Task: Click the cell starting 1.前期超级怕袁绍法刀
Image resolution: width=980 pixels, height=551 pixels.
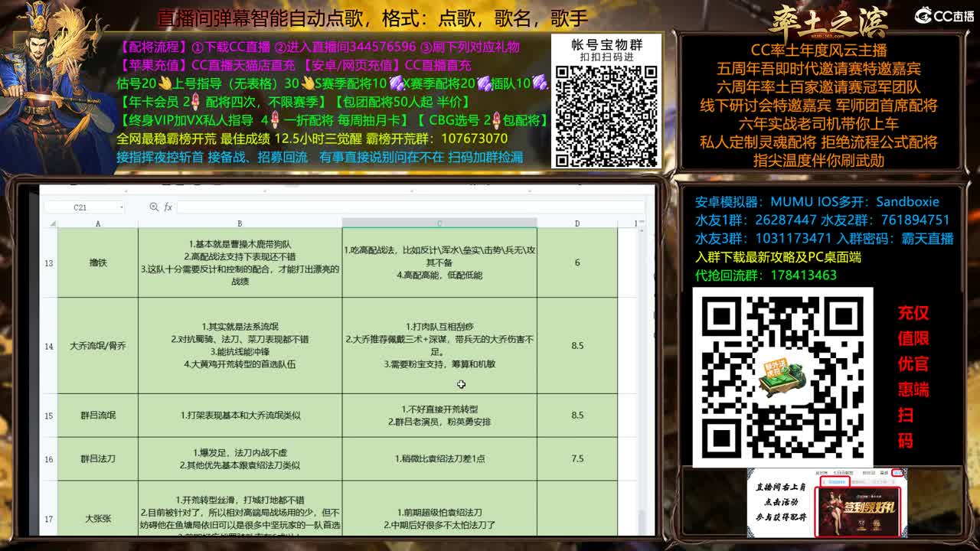Action: click(439, 509)
